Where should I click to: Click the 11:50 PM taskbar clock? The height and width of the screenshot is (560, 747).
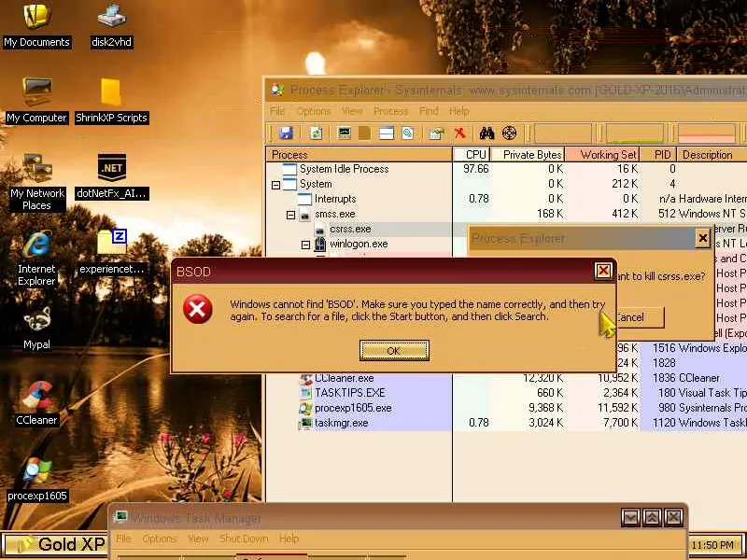pos(712,545)
